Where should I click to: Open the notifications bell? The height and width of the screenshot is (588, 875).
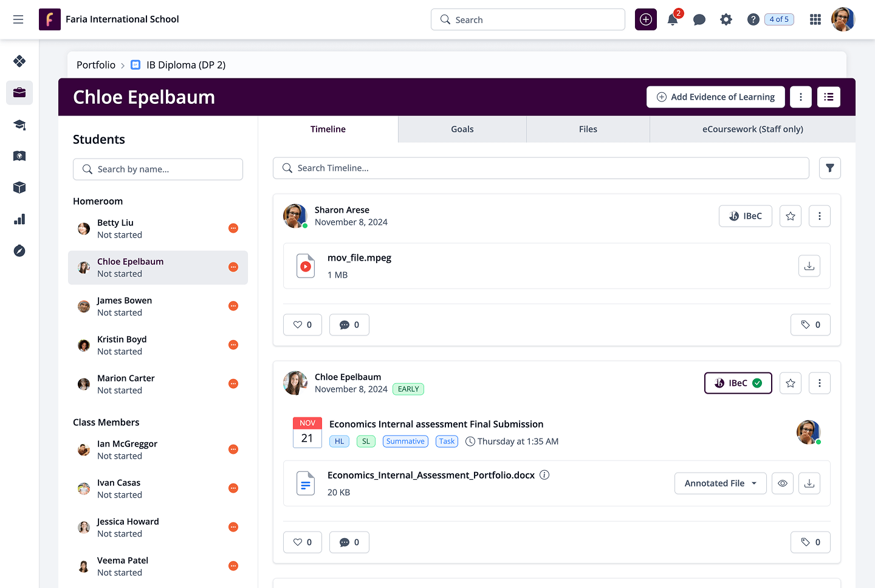tap(673, 20)
